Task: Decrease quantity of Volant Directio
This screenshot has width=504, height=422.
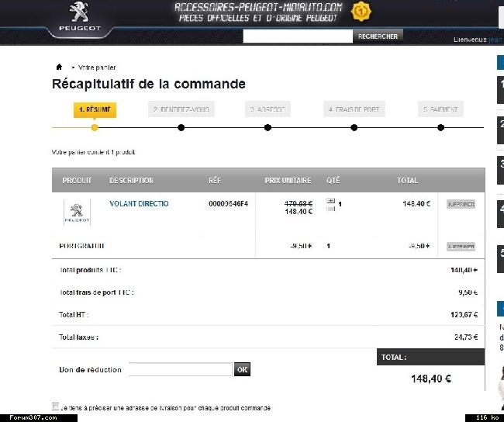Action: click(331, 209)
